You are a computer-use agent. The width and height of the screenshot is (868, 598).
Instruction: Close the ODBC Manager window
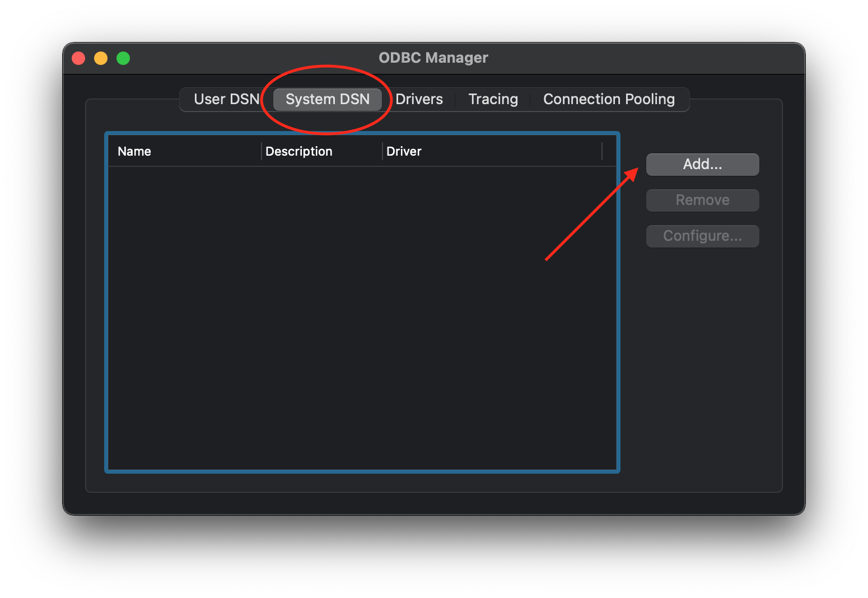tap(78, 58)
